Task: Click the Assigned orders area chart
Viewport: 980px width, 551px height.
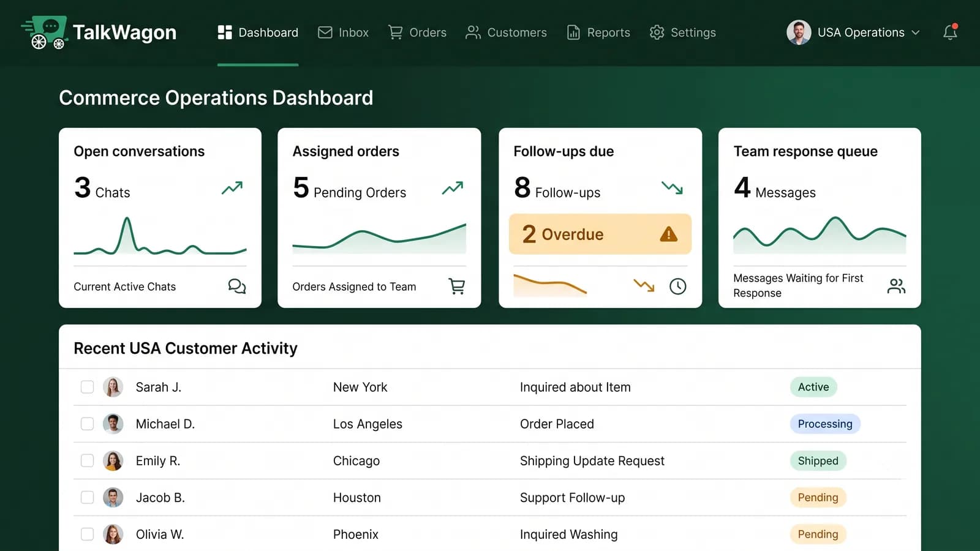Action: [379, 238]
